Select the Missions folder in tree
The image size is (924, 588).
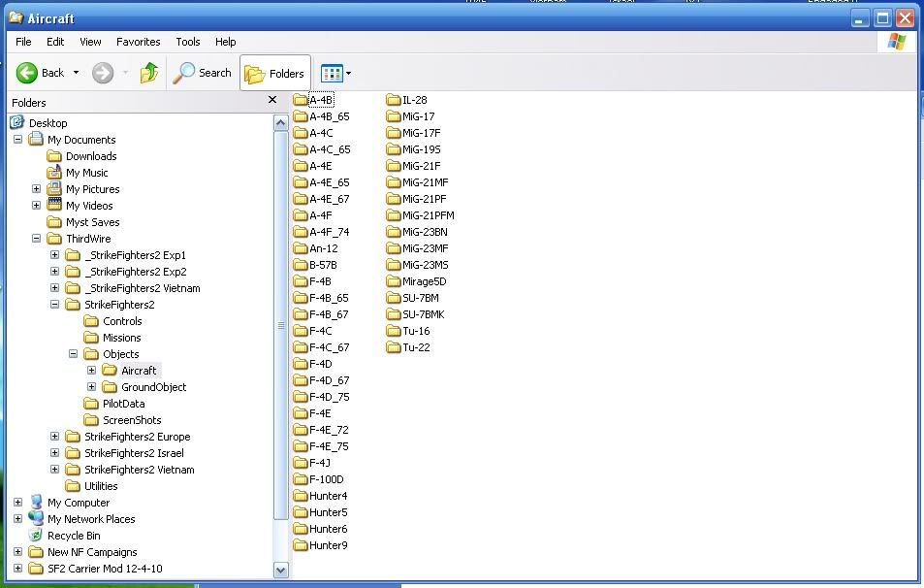click(x=122, y=338)
